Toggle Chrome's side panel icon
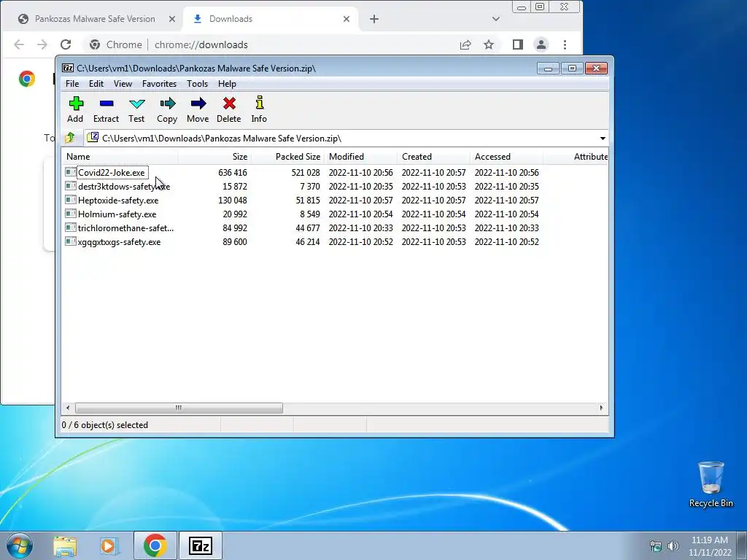 click(518, 44)
